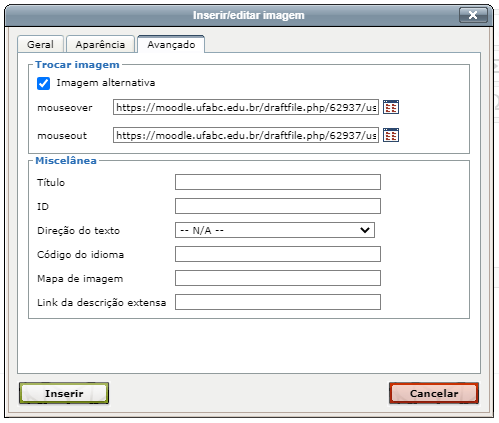Open file browser icon for mouseover image
Viewport: 499px width, 423px height.
pyautogui.click(x=391, y=107)
